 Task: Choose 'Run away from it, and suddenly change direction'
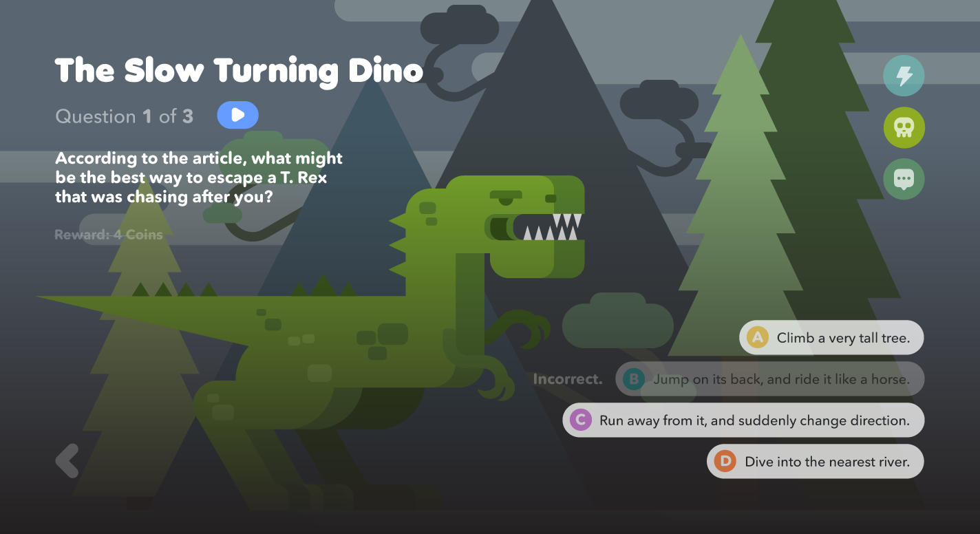743,420
